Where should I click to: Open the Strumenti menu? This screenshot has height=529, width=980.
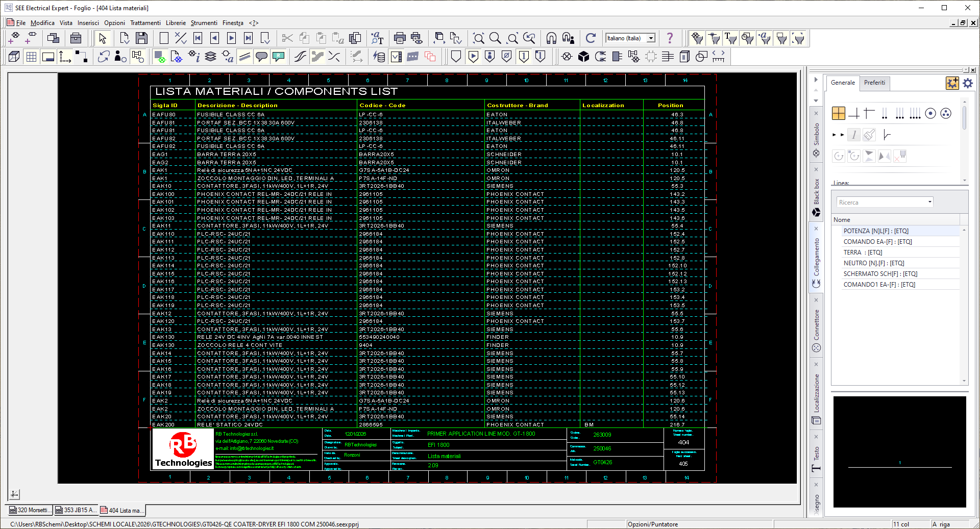click(x=204, y=23)
